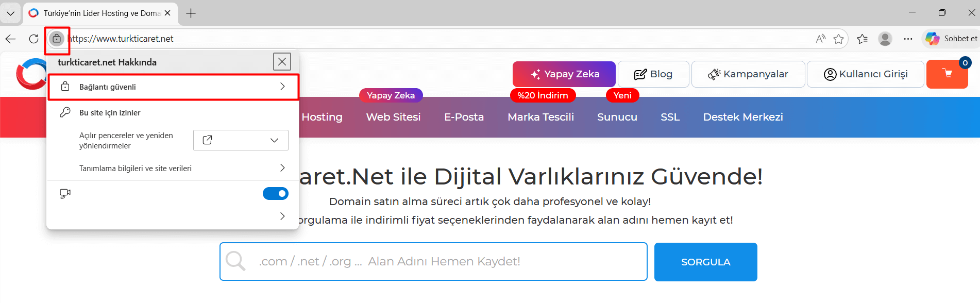The height and width of the screenshot is (303, 980).
Task: Click the browser refresh icon
Action: [34, 39]
